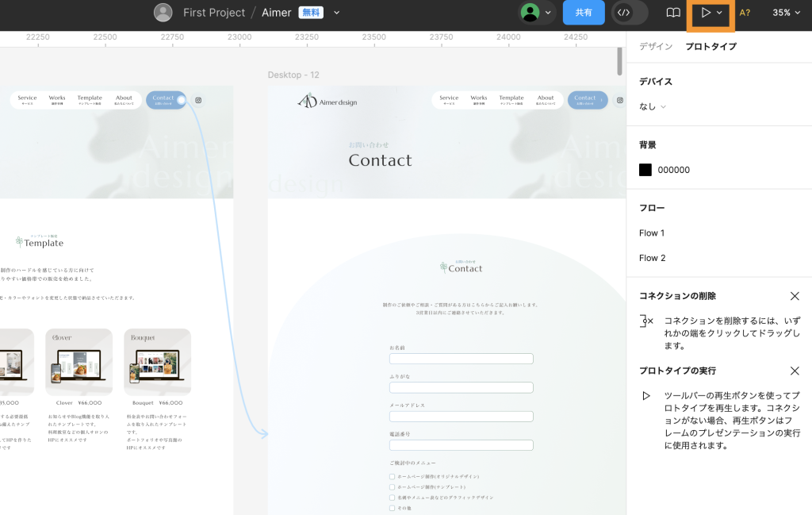Check the ホームページ制作(テンプレート) checkbox
Viewport: 812px width, 515px height.
point(392,487)
